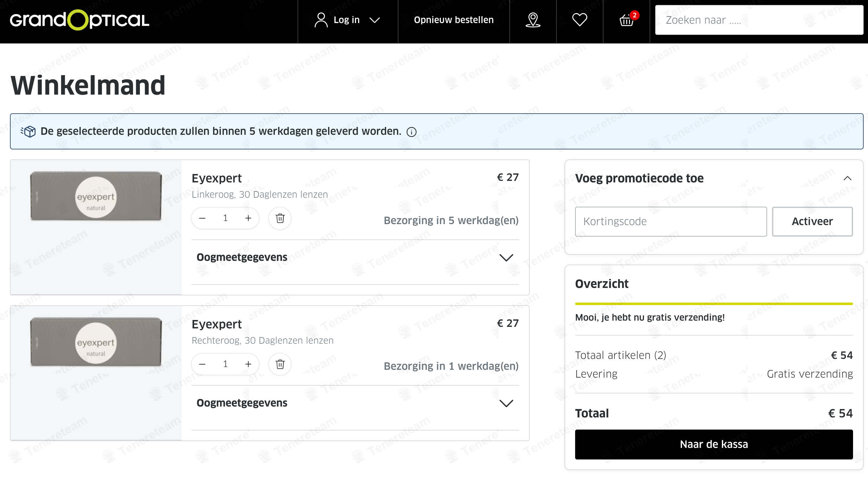Open the Log in account menu
Viewport: 868px width, 480px height.
[x=348, y=20]
